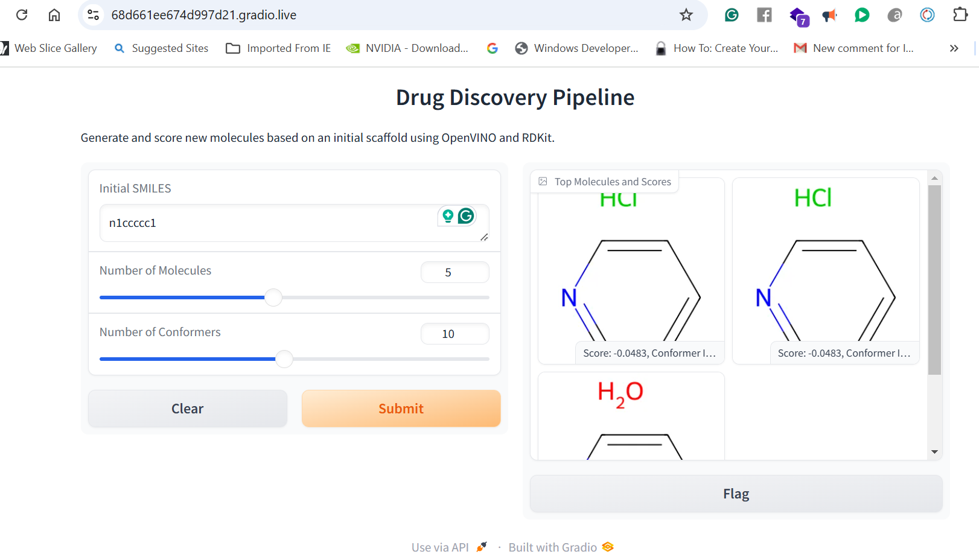This screenshot has width=979, height=560.
Task: Open the Suggested Sites bookmark
Action: pyautogui.click(x=161, y=48)
